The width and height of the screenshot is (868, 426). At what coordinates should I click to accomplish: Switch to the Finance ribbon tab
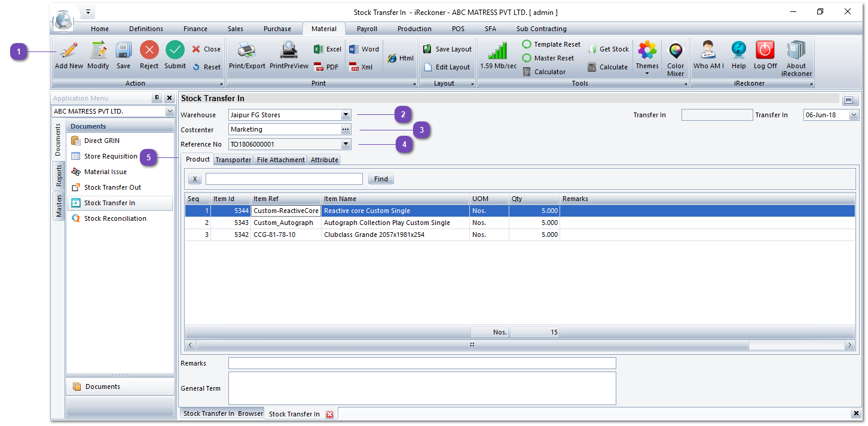coord(195,29)
